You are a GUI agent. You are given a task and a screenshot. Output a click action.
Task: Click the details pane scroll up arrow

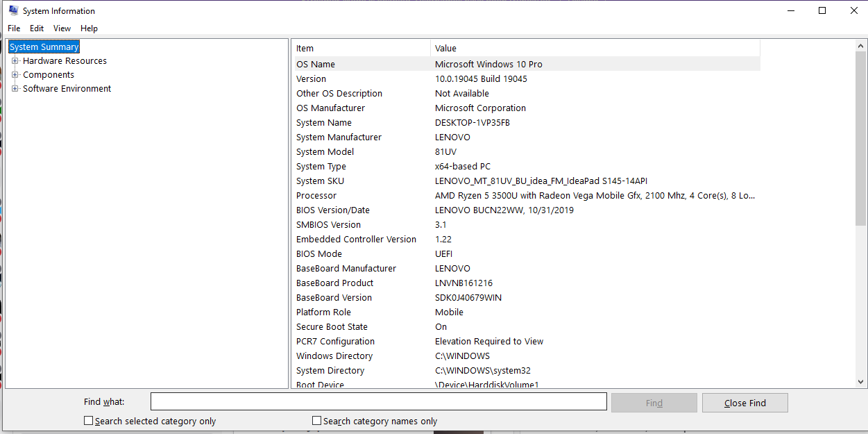(x=861, y=46)
